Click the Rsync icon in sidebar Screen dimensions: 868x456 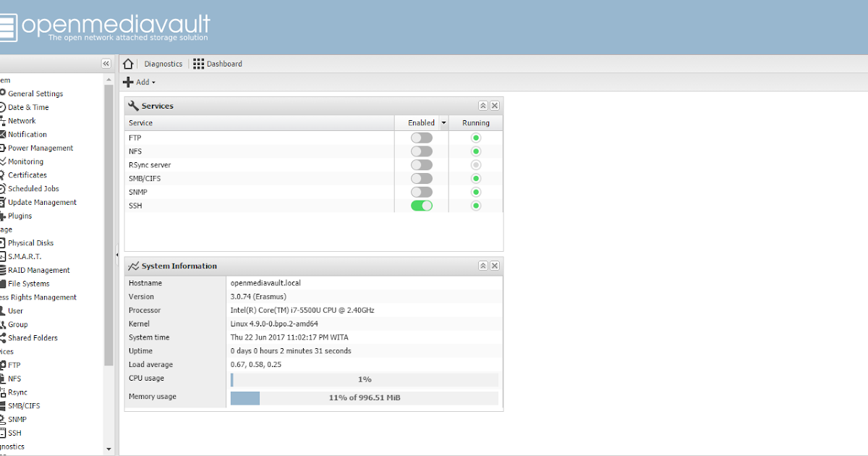(2, 392)
